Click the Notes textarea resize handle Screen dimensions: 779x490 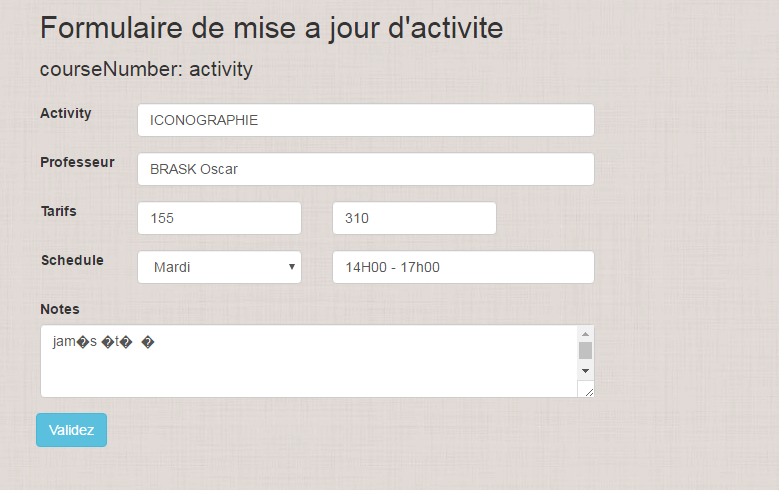click(x=588, y=391)
